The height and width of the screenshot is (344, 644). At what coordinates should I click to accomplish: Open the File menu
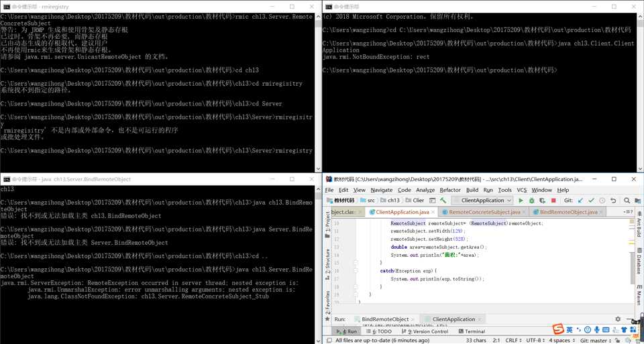(329, 190)
